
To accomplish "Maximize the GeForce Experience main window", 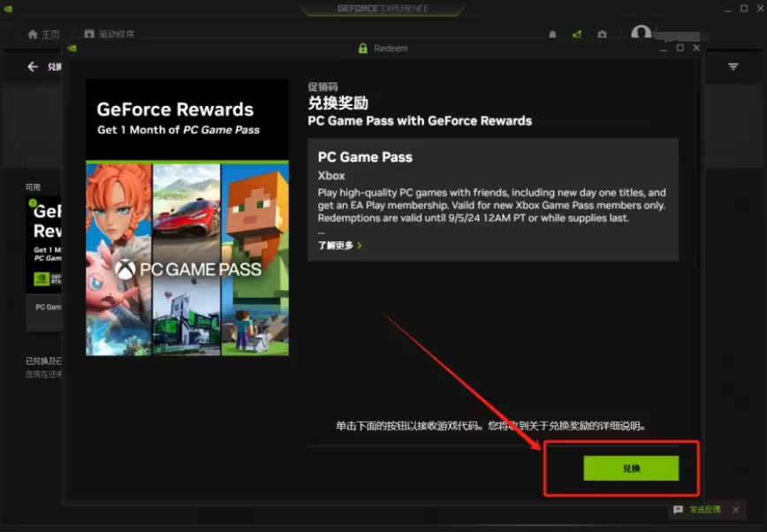I will tap(744, 8).
